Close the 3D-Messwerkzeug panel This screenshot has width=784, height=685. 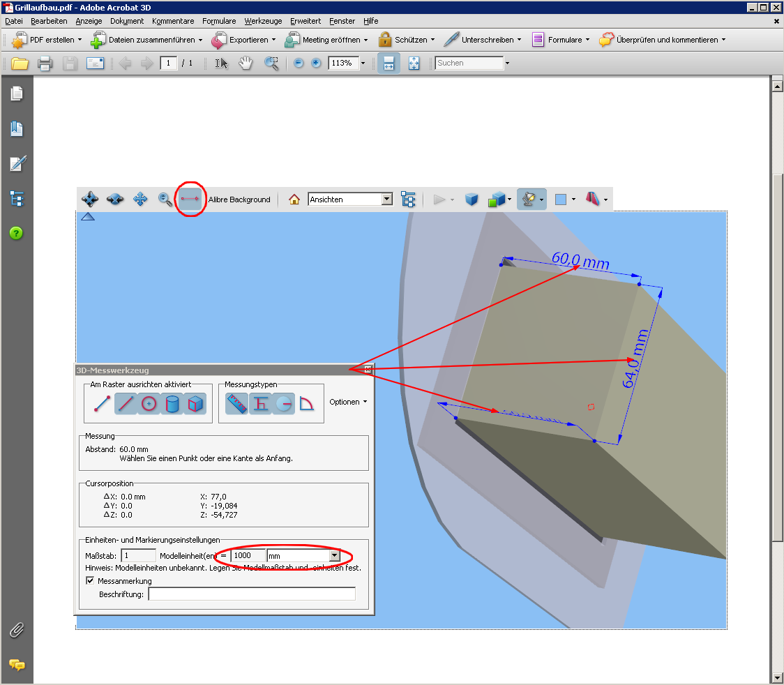coord(368,370)
